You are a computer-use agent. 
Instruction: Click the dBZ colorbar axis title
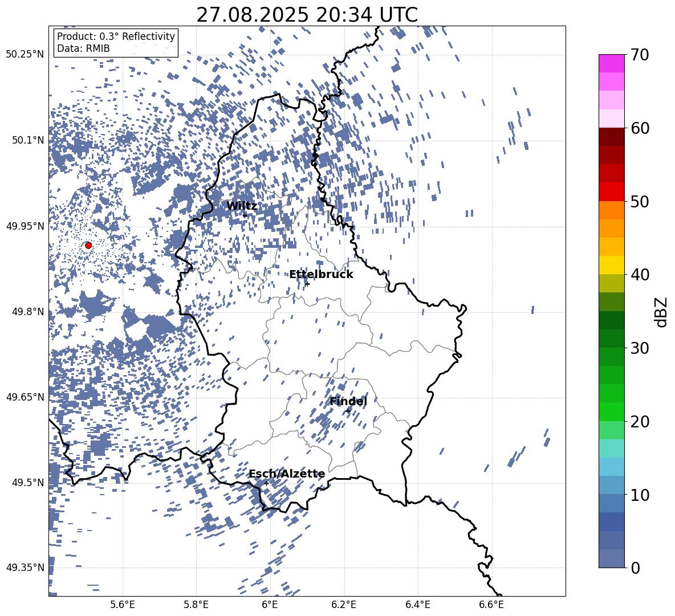662,312
